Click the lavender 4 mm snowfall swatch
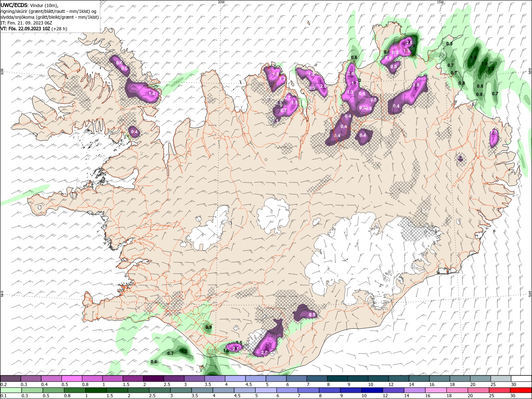The width and height of the screenshot is (532, 399). [235, 379]
